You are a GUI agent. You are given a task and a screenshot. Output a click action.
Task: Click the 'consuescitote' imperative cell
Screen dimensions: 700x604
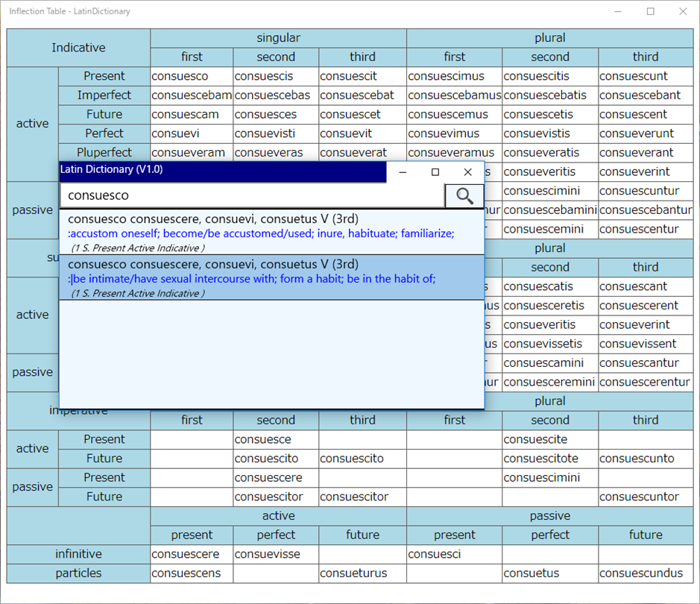(x=550, y=459)
